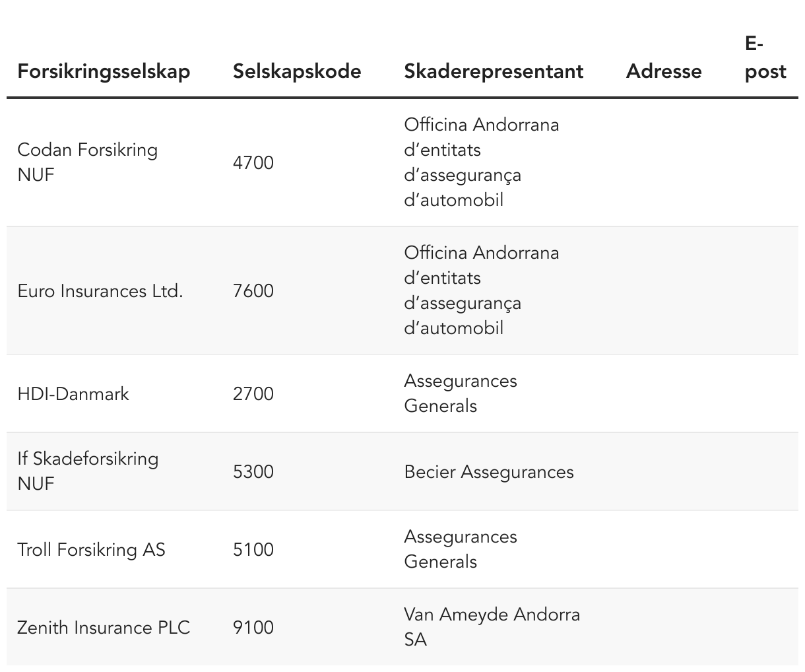Click company code 2700
This screenshot has width=805, height=672.
[253, 394]
